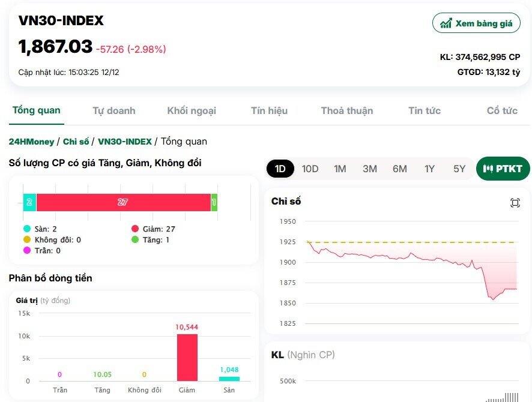This screenshot has height=402, width=532.
Task: Switch chart range to 10D
Action: click(310, 169)
